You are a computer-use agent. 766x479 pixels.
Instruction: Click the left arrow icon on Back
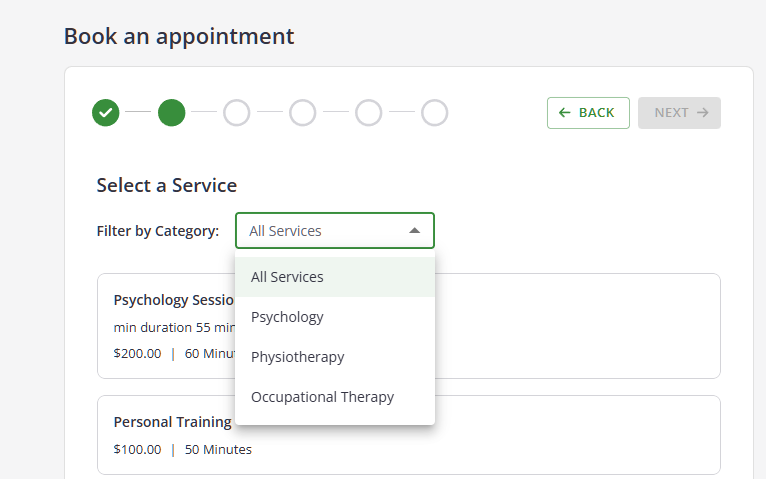point(565,113)
